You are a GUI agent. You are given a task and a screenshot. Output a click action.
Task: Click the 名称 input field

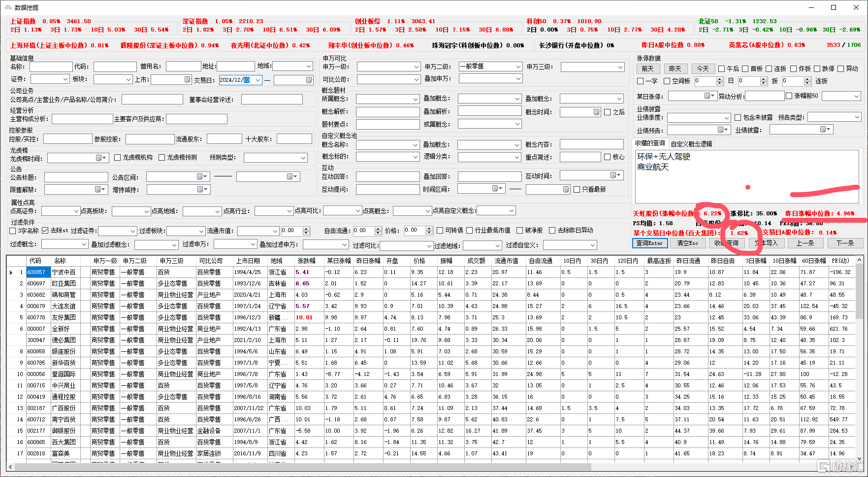(x=51, y=66)
